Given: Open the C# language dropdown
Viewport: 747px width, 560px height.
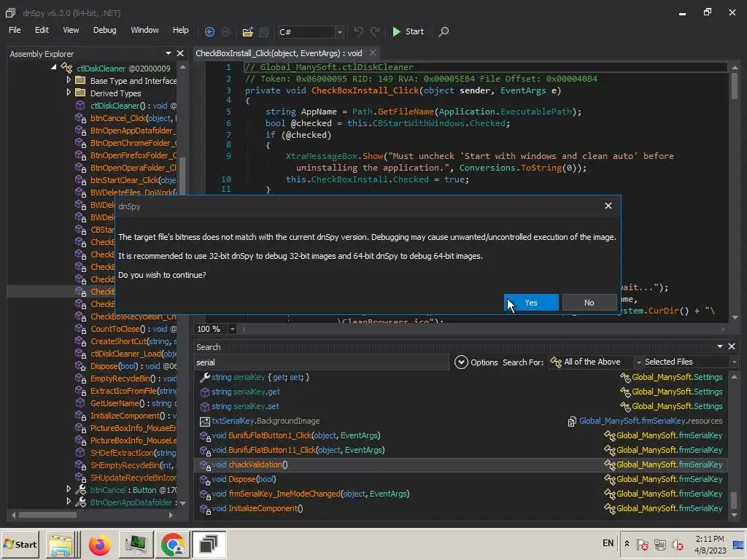Looking at the screenshot, I should click(339, 32).
